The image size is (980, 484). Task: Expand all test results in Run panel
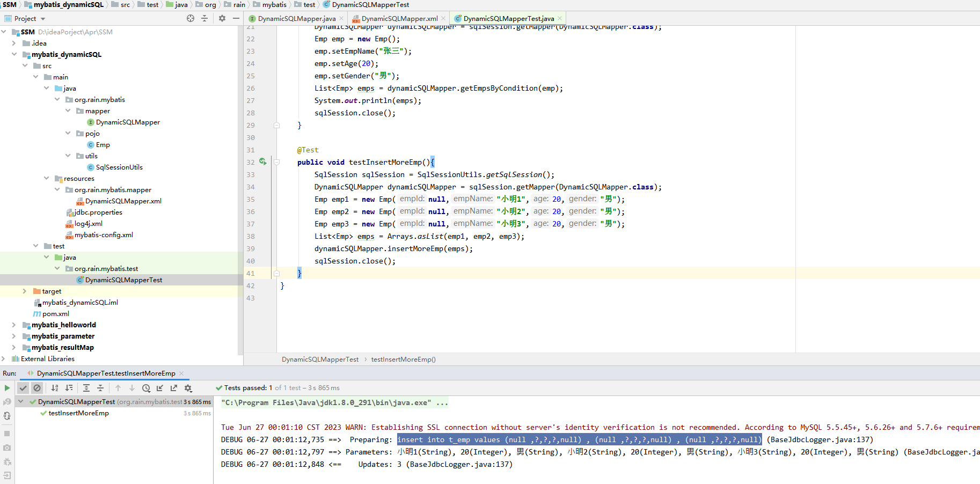[x=86, y=388]
